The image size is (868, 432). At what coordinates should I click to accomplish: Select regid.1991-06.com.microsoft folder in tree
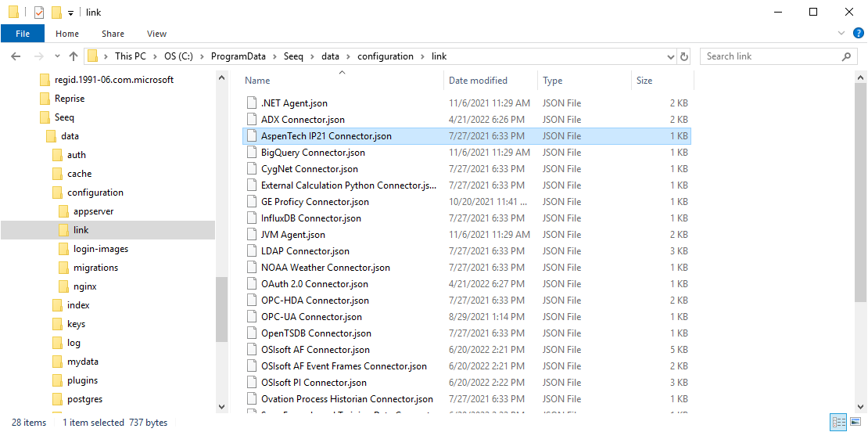[114, 80]
